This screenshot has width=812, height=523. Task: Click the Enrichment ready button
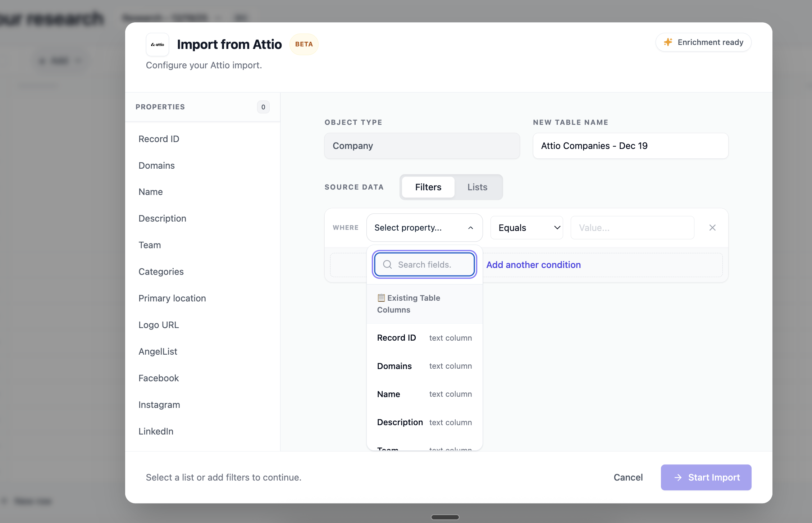pos(703,42)
